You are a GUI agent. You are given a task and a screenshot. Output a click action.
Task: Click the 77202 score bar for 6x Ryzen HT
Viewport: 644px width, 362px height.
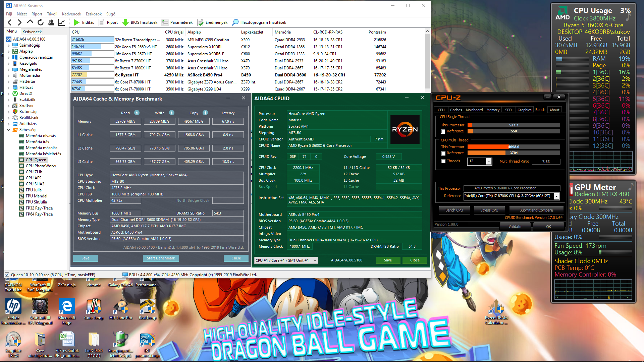tap(93, 75)
